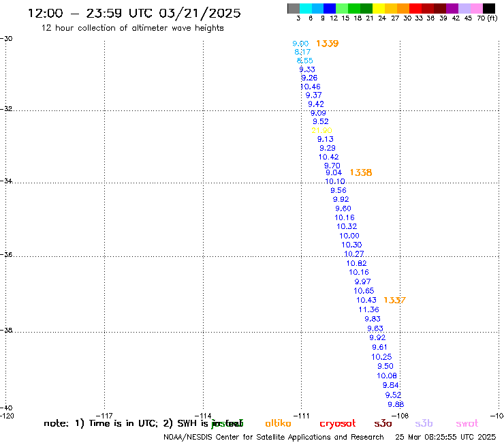Select the yellow swatch in the height legend
The height and width of the screenshot is (443, 504).
pos(379,8)
